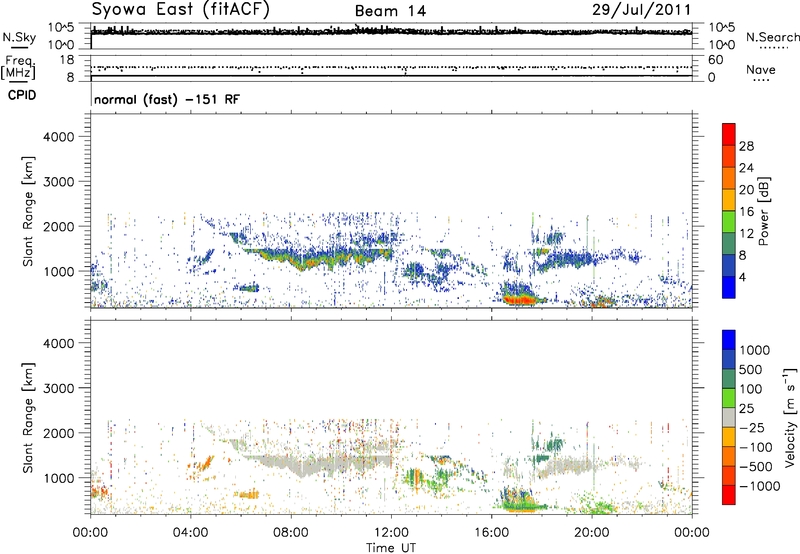Click the '08:00' time tick label
This screenshot has width=800, height=554.
coord(291,533)
